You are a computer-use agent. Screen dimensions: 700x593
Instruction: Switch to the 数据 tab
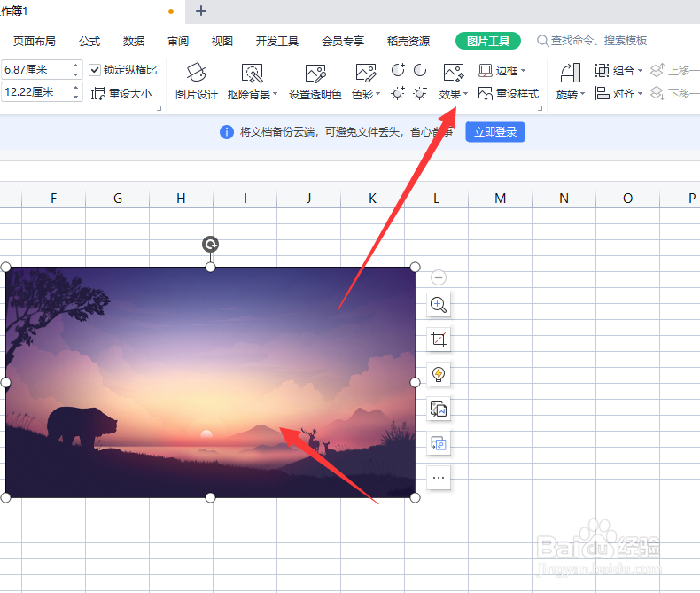[x=134, y=41]
